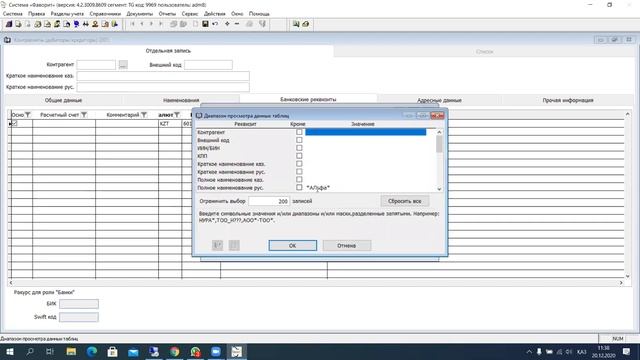Viewport: 640px width, 360px height.
Task: Tick Кроме checkbox for Полное наименование рус.
Action: (x=299, y=187)
